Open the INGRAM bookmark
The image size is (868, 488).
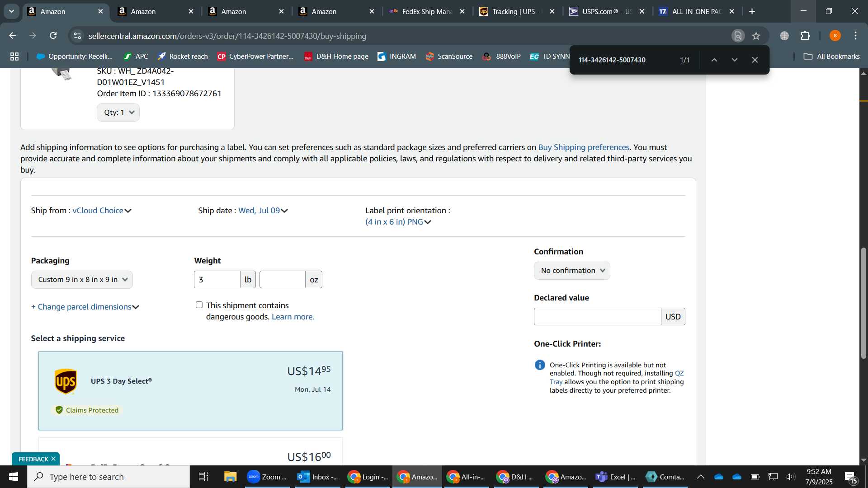[x=396, y=56]
